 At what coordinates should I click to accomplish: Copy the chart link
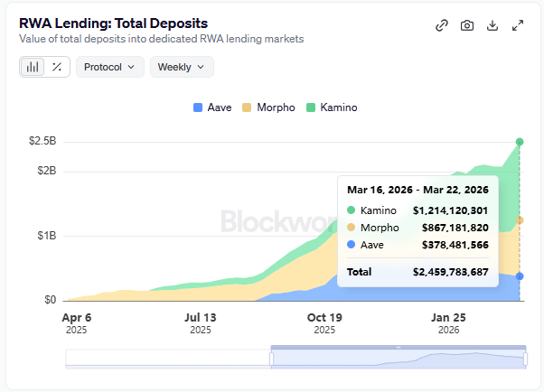442,25
